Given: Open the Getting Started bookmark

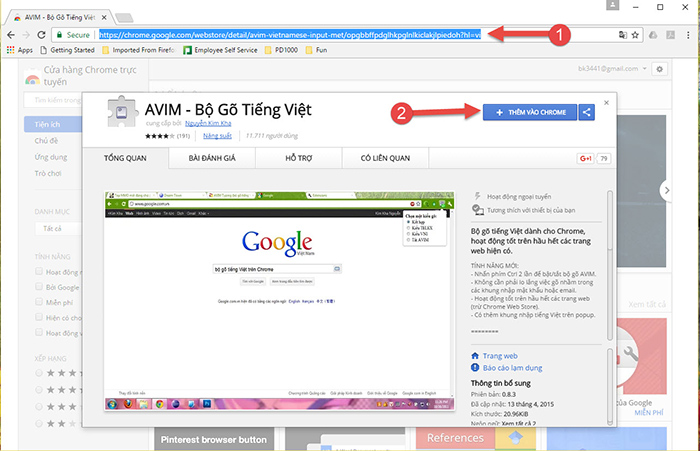Looking at the screenshot, I should click(x=67, y=50).
